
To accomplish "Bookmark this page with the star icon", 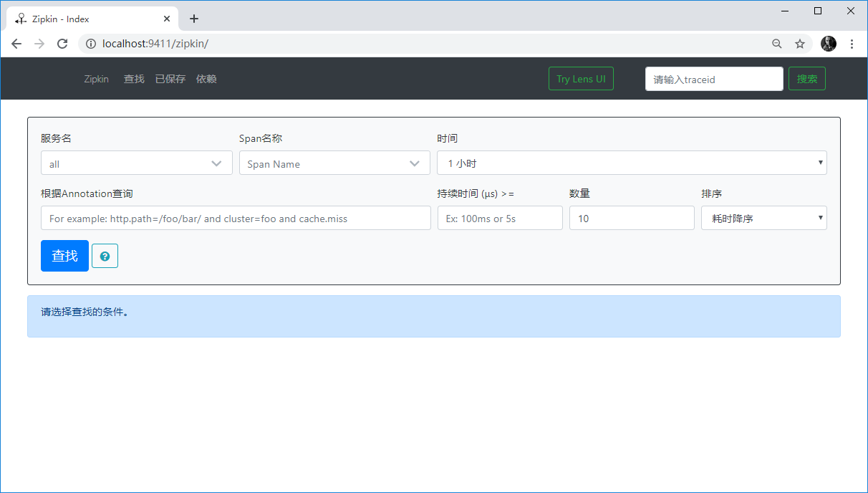I will [x=800, y=44].
